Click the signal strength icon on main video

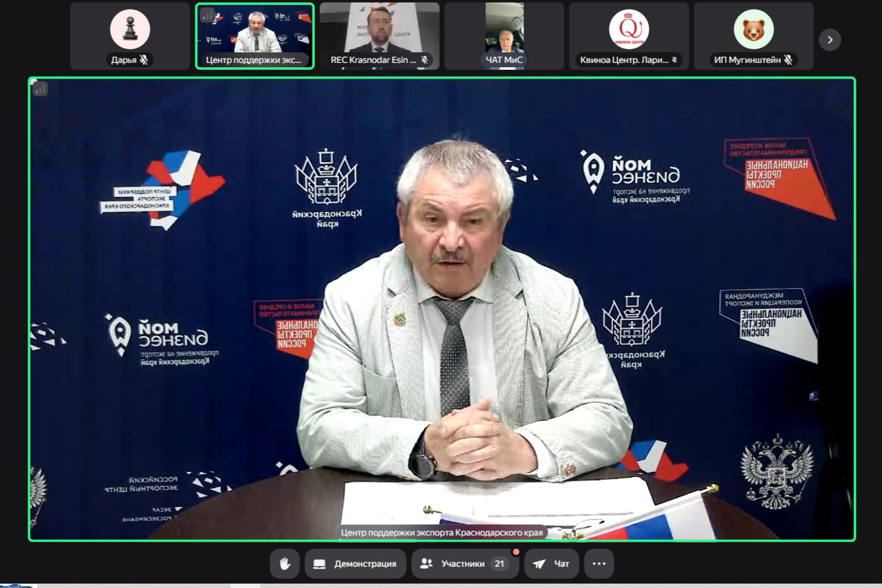click(41, 89)
